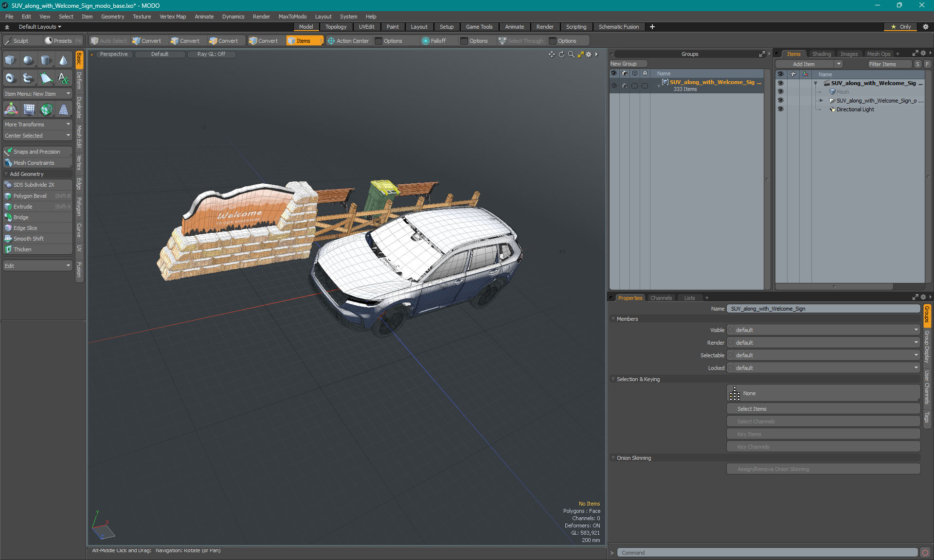This screenshot has height=560, width=934.
Task: Click the Sculpt button
Action: 21,41
